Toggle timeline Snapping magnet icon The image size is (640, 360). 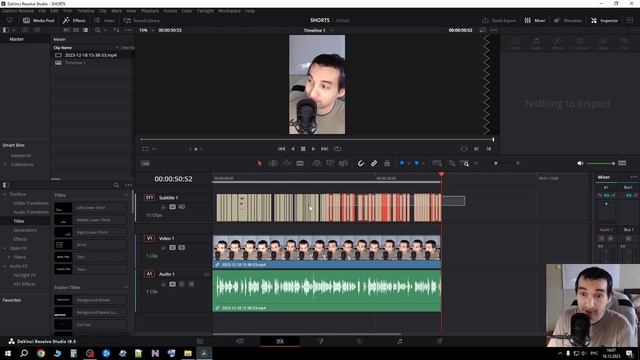(361, 163)
